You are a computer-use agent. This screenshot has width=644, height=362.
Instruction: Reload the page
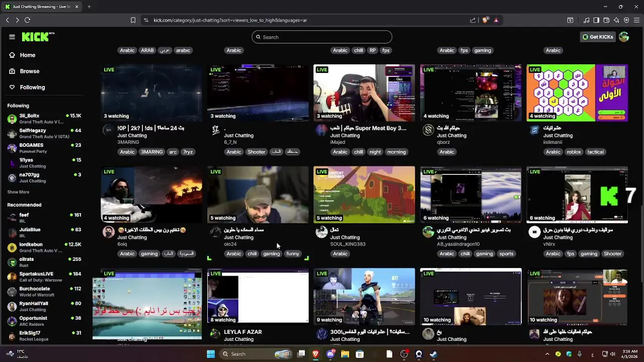(27, 20)
